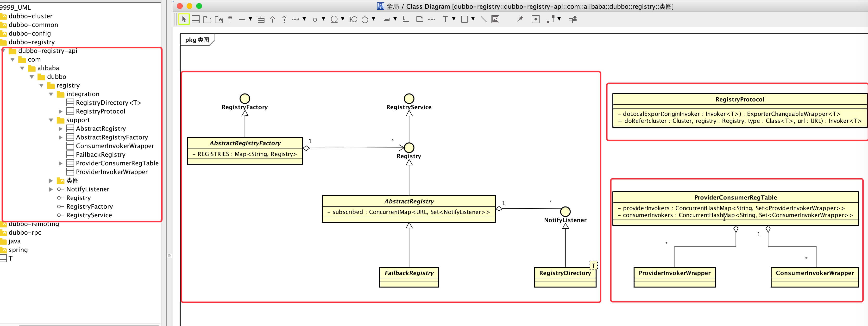Select the Generalization arrow tool
Screen dimensions: 868x326
(x=273, y=19)
